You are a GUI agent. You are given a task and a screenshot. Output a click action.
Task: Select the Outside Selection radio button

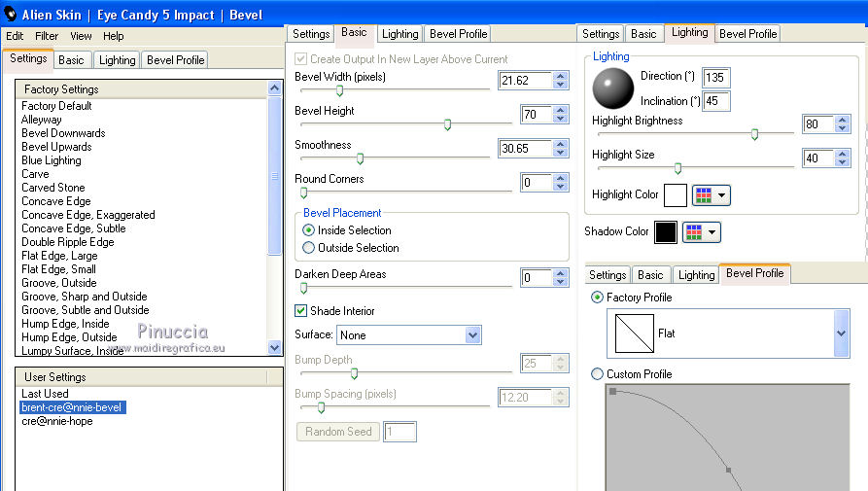[x=308, y=247]
